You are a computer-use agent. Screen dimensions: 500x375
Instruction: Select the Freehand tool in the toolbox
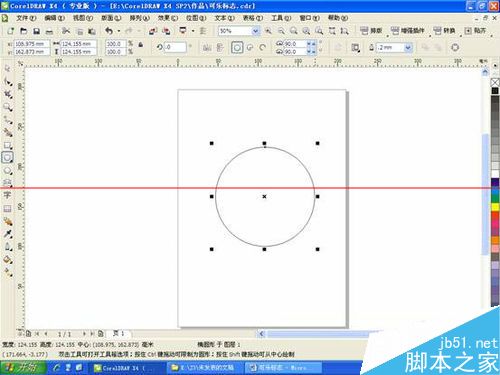7,120
